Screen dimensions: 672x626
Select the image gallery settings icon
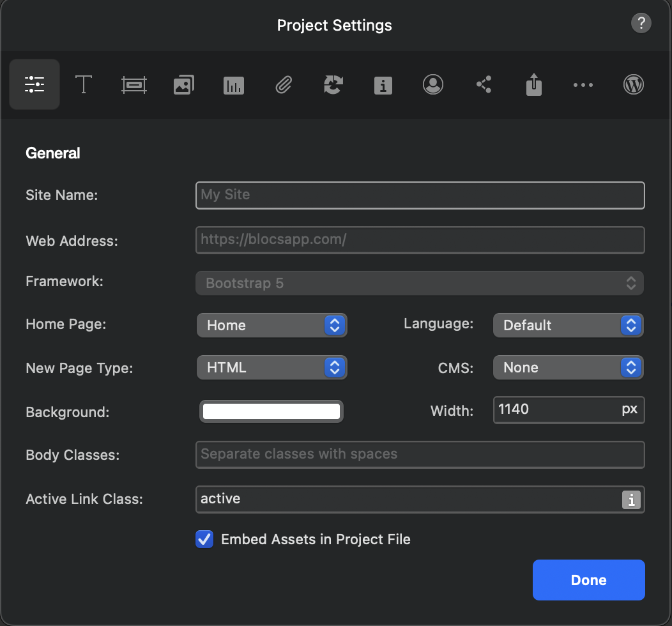click(184, 84)
